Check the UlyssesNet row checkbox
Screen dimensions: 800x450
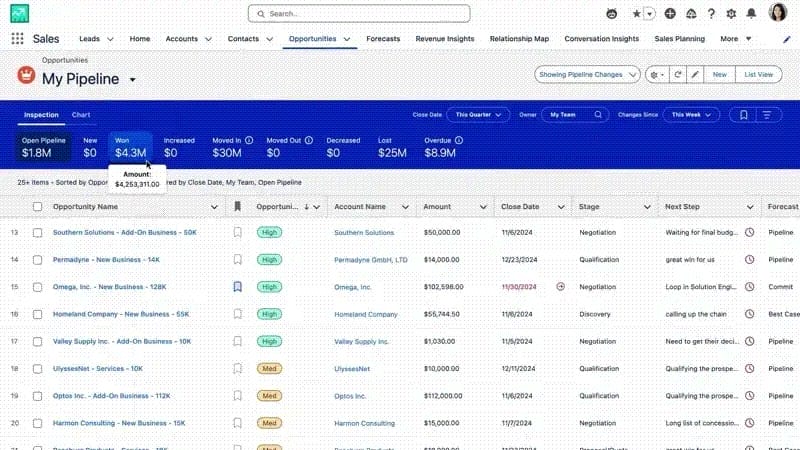[37, 369]
